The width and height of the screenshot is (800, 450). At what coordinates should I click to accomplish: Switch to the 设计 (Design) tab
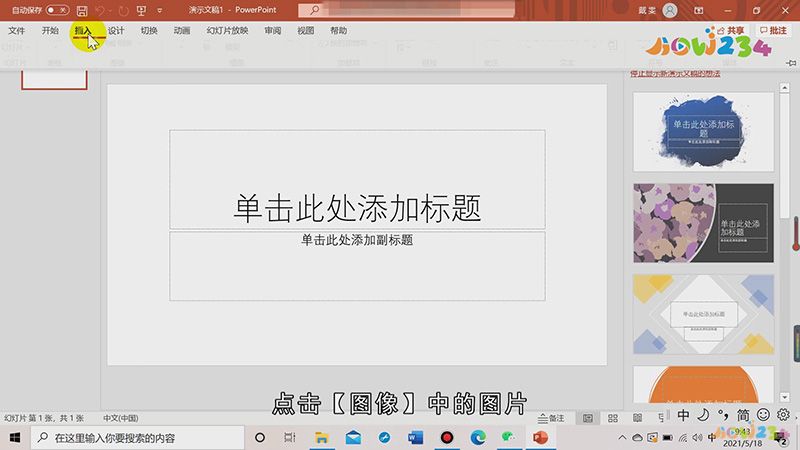tap(116, 31)
